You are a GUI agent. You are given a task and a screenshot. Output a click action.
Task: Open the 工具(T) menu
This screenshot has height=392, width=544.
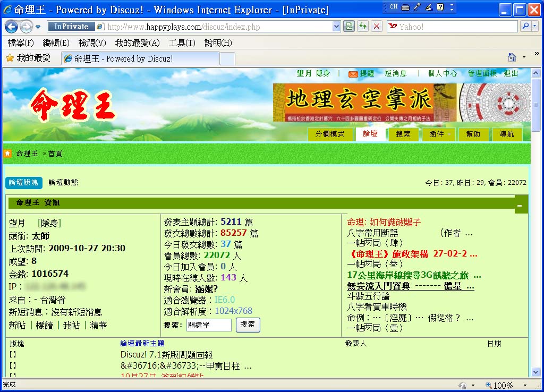pos(182,43)
